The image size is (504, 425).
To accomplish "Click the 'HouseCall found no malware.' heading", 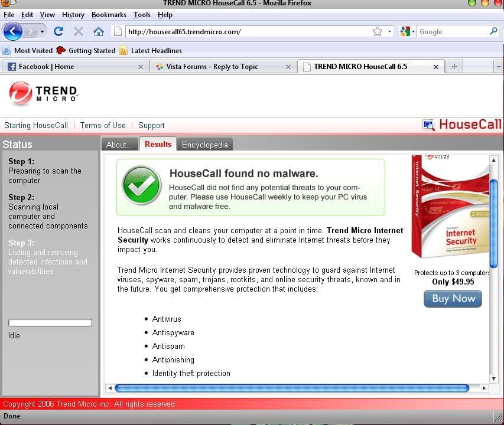I will (x=244, y=174).
